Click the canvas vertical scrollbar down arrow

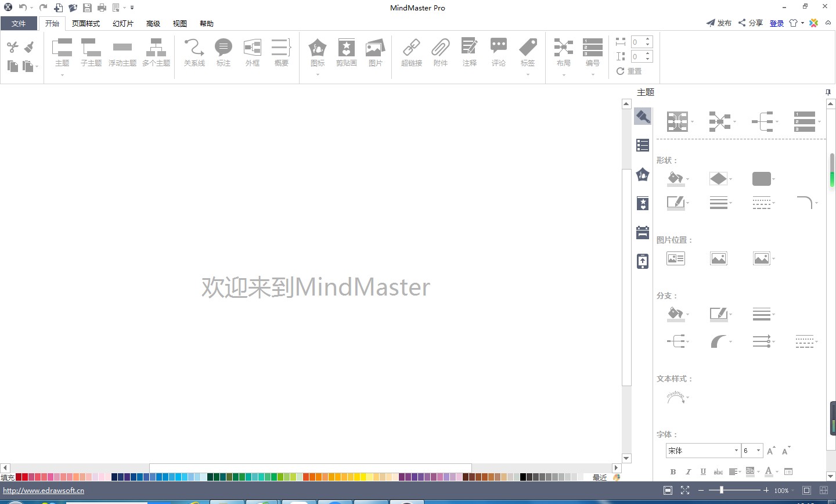coord(626,458)
